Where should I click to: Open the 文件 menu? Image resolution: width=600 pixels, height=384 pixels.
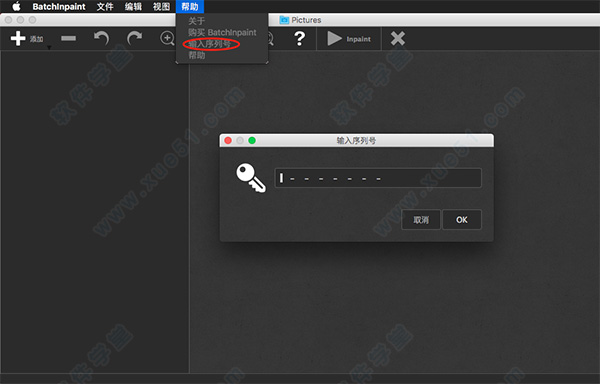105,7
